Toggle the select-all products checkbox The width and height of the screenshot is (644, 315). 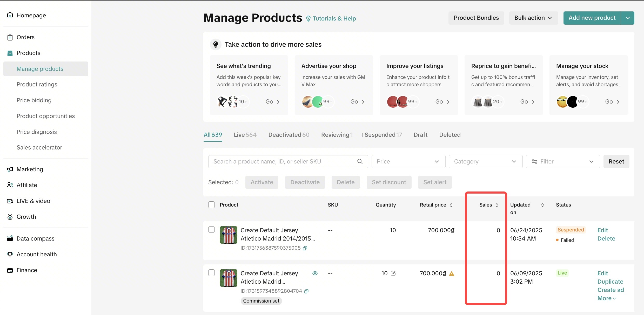coord(211,205)
